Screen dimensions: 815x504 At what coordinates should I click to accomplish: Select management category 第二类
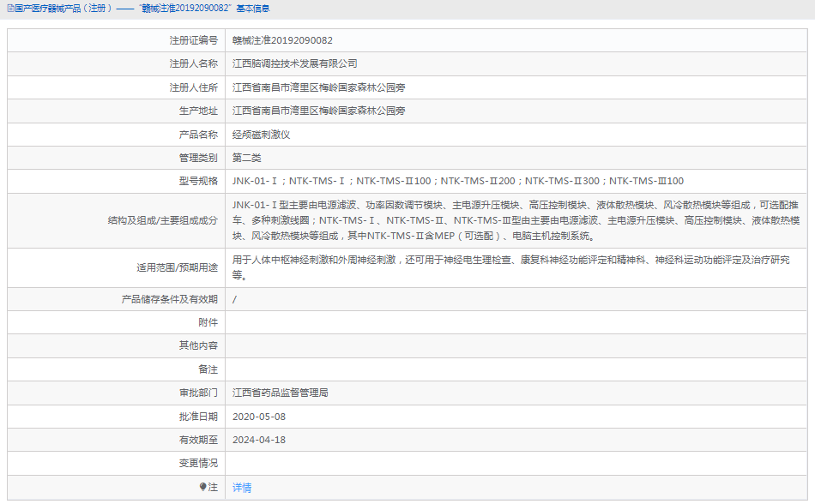click(246, 158)
